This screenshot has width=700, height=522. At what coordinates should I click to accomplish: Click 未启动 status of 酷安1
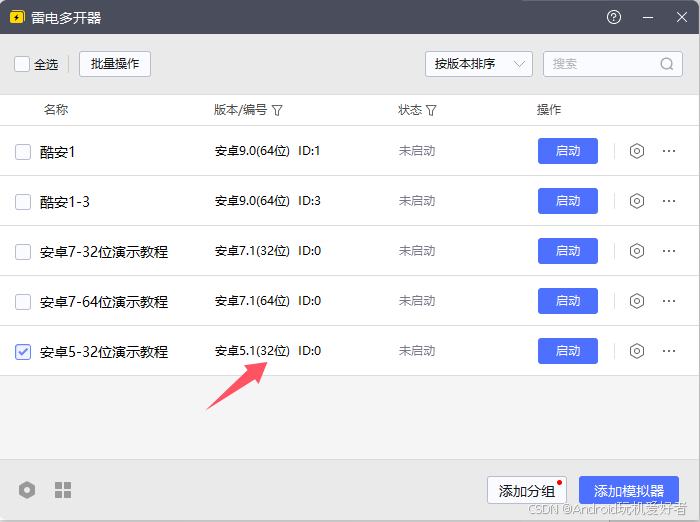click(417, 151)
